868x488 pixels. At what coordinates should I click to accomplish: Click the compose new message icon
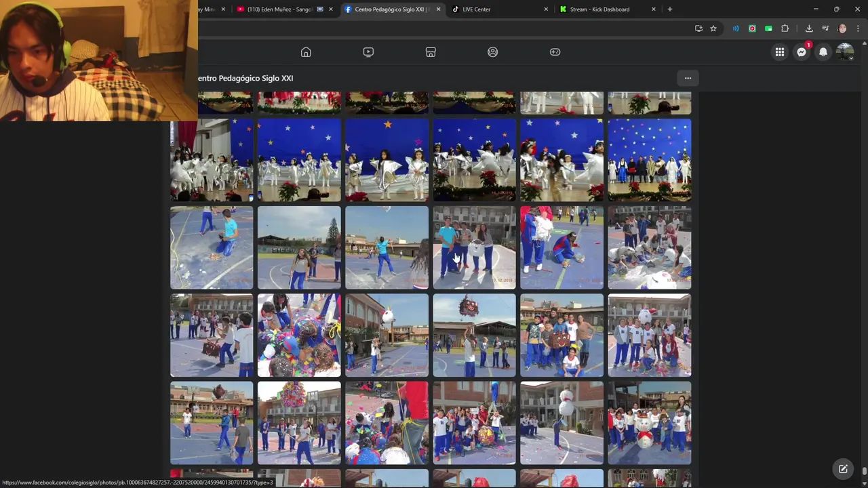point(843,469)
